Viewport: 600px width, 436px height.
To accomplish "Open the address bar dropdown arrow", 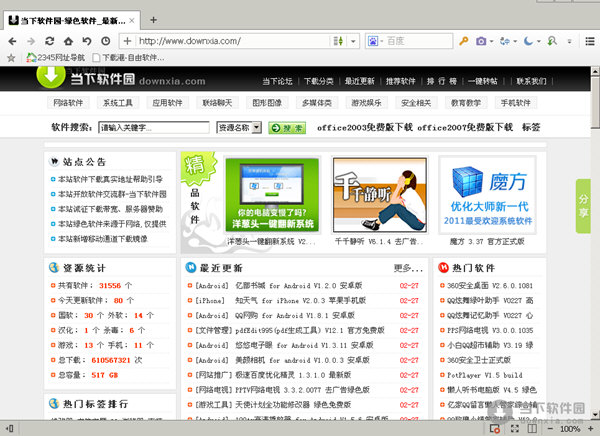I will (x=353, y=41).
